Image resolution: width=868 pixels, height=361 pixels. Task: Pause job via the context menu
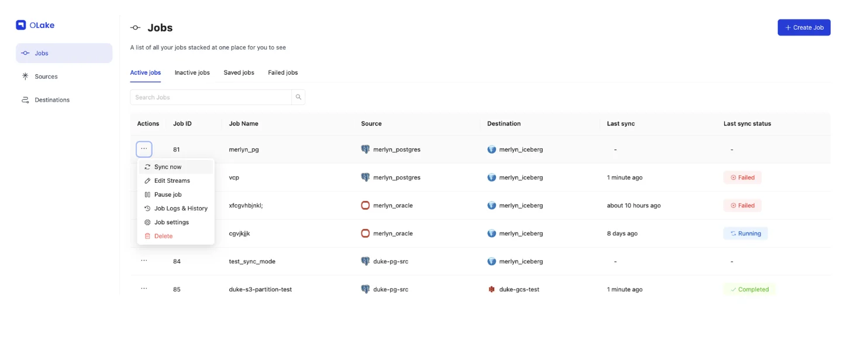point(167,195)
